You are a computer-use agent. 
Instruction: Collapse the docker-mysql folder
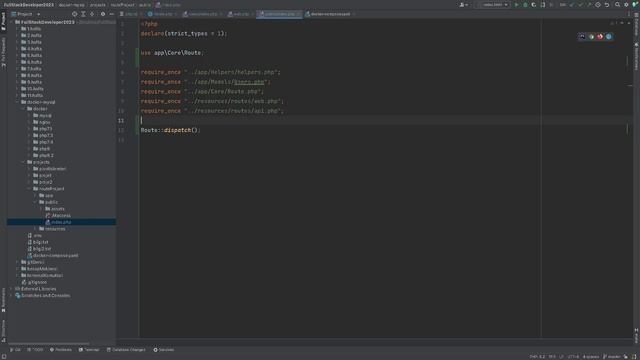[17, 102]
